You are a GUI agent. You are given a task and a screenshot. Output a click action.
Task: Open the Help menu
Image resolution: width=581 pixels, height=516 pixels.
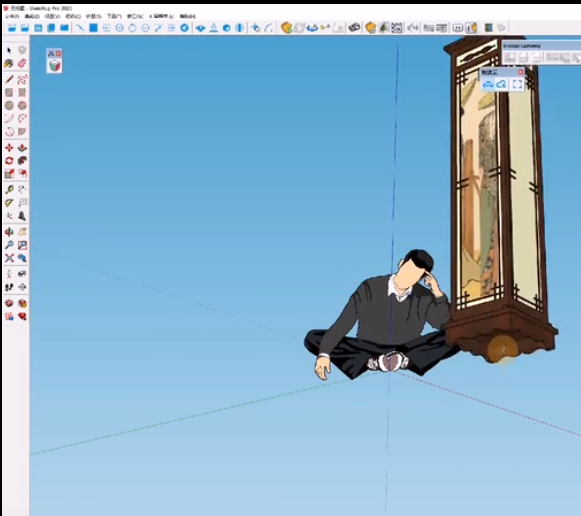tap(187, 16)
